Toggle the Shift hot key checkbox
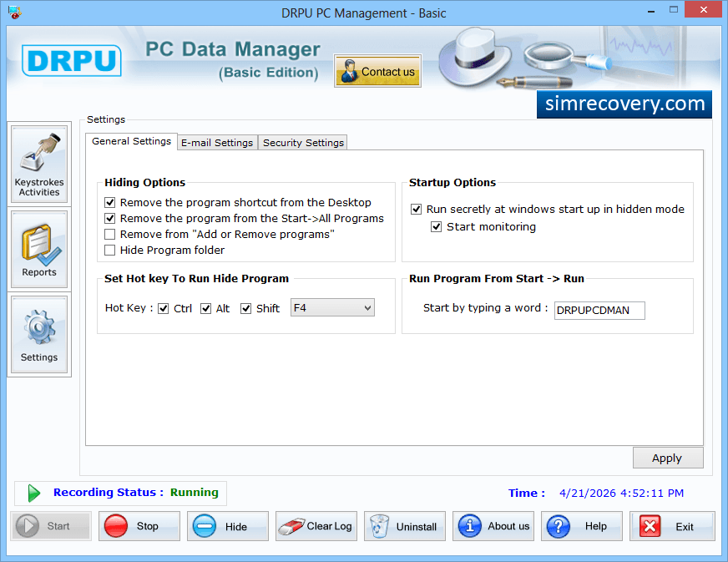The image size is (728, 562). click(246, 308)
